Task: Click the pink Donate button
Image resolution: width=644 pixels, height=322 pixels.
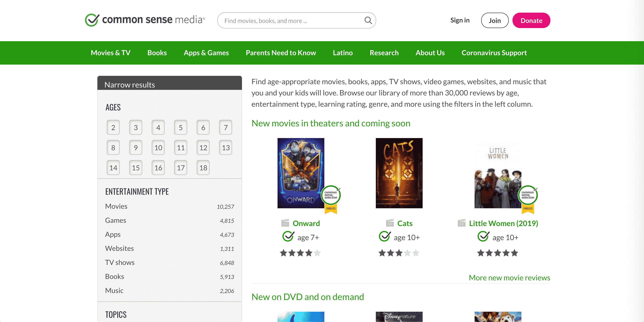Action: coord(531,20)
